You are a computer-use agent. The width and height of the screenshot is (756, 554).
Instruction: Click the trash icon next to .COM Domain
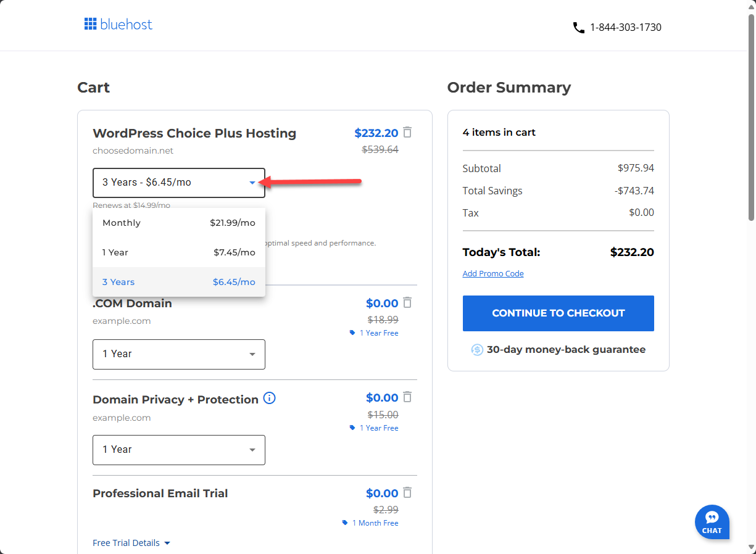(x=407, y=302)
